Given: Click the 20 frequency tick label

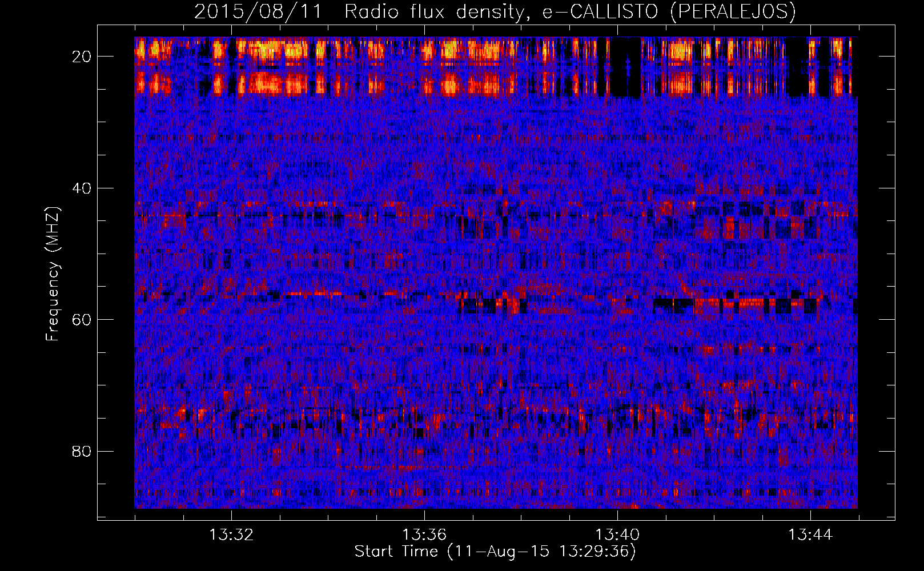Looking at the screenshot, I should (x=82, y=56).
